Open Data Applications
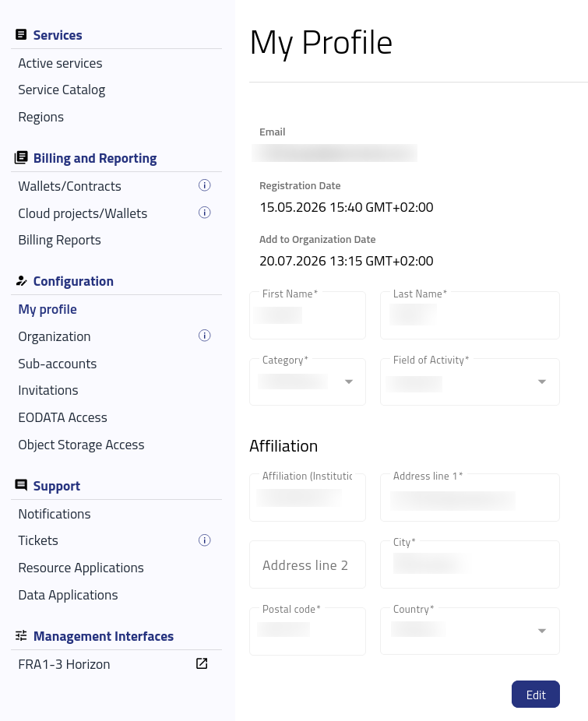Image resolution: width=588 pixels, height=721 pixels. pos(68,596)
